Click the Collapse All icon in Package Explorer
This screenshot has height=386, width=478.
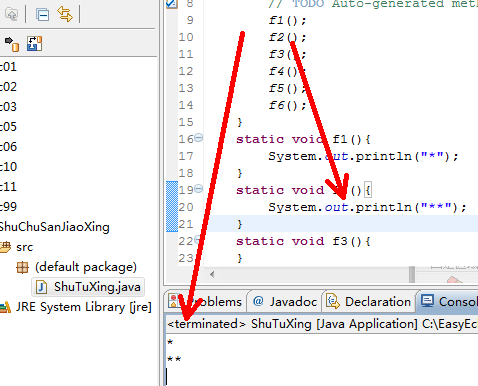[x=43, y=15]
